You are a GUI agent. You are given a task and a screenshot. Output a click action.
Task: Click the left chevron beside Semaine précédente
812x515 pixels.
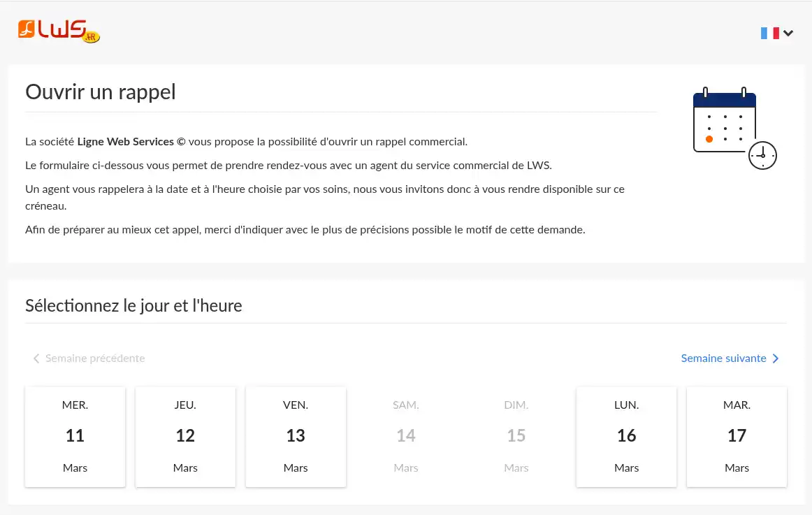pyautogui.click(x=36, y=358)
